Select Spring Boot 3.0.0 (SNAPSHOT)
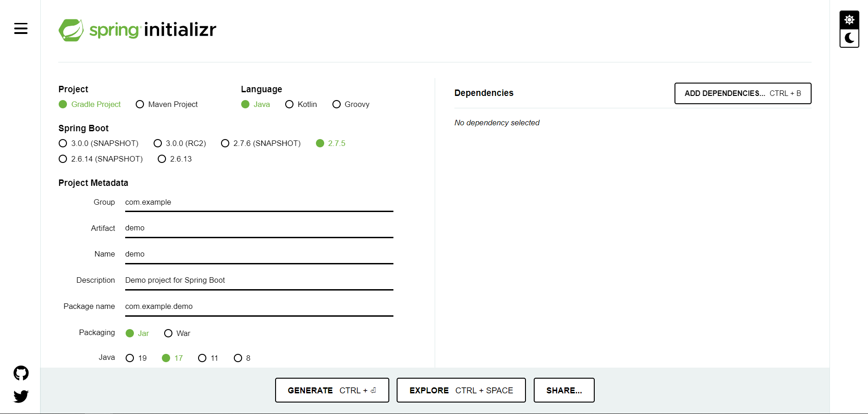The height and width of the screenshot is (414, 868). pos(99,143)
